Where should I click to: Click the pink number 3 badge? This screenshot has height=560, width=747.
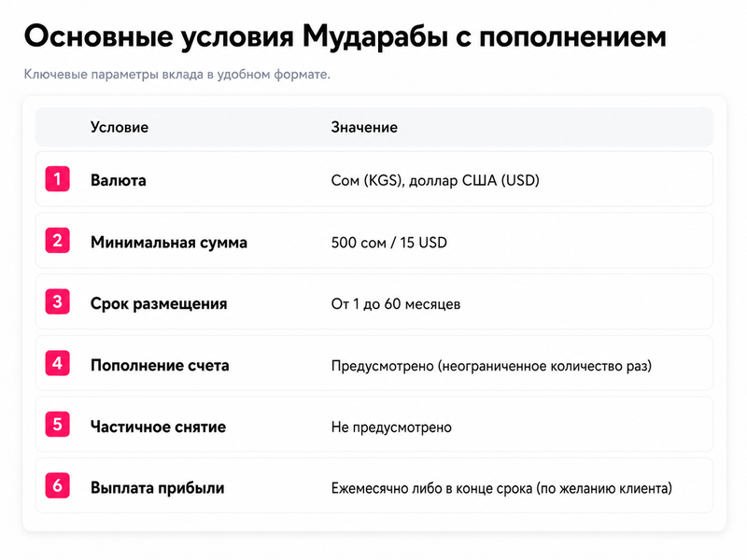57,301
